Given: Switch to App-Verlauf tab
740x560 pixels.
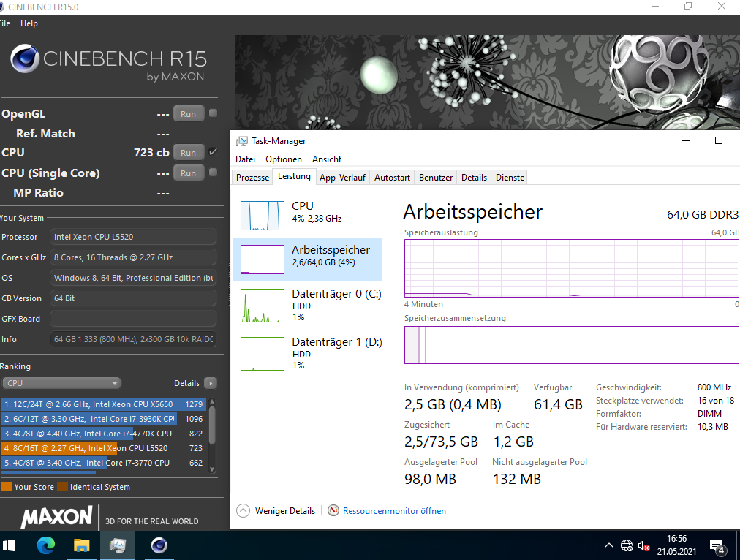Looking at the screenshot, I should click(342, 178).
